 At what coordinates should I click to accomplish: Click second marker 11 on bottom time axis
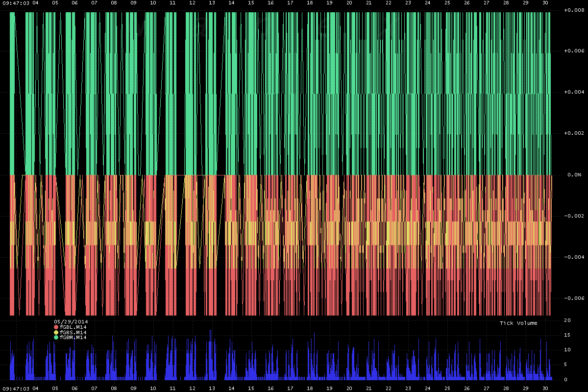(172, 389)
